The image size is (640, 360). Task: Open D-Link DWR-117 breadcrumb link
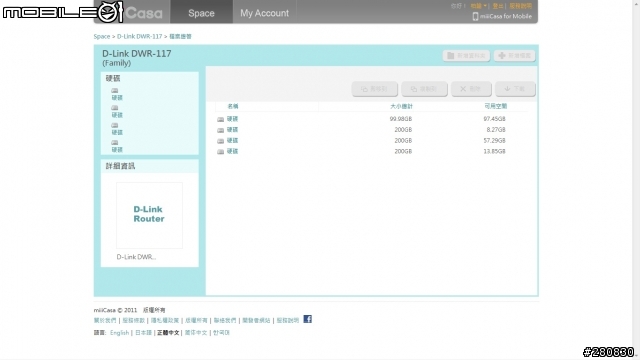[140, 36]
